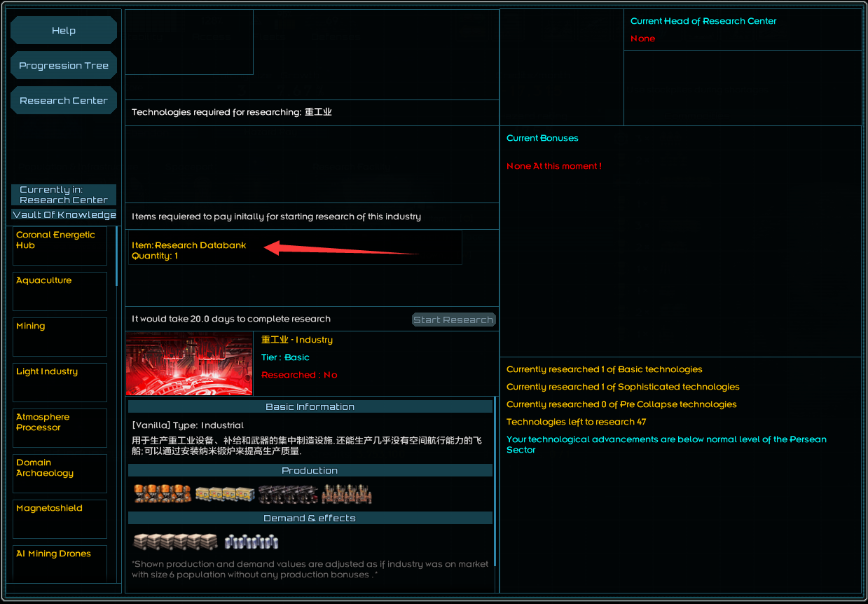
Task: Click the brown ship hulls production icon
Action: pos(347,494)
